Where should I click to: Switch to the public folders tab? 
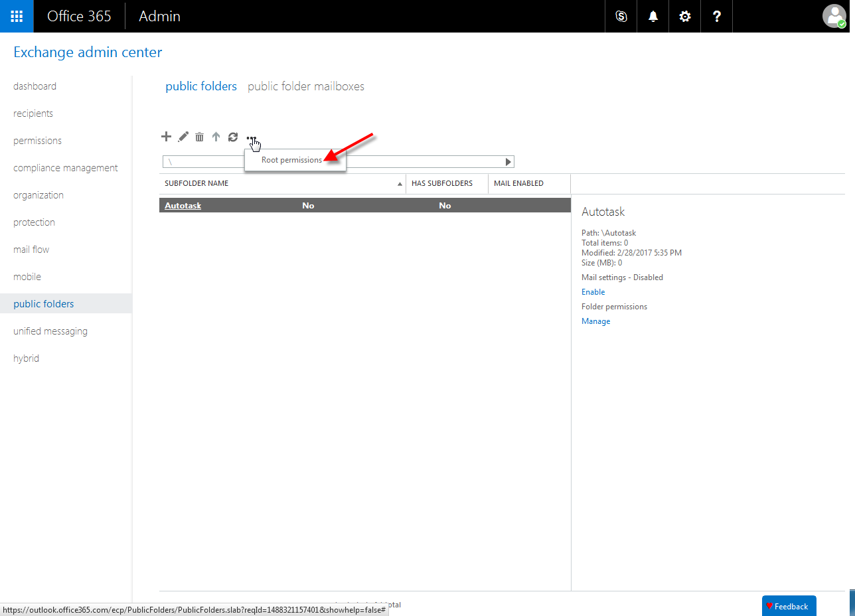click(201, 86)
